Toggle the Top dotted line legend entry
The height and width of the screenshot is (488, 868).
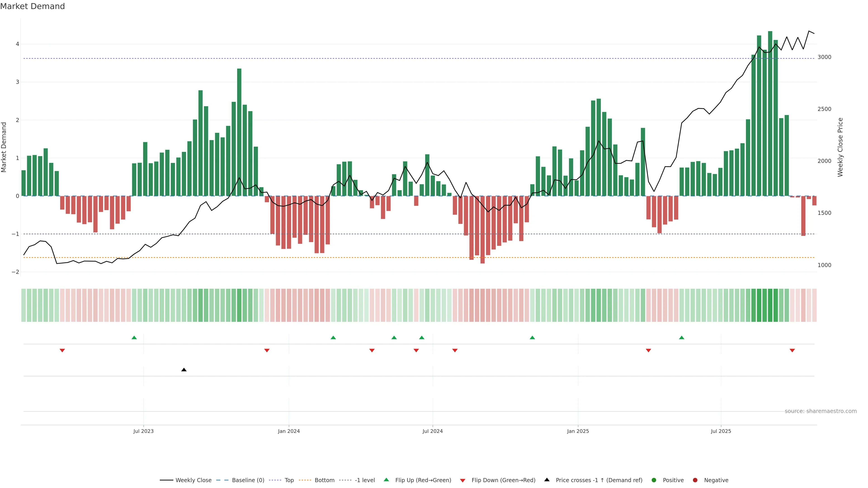coord(289,480)
